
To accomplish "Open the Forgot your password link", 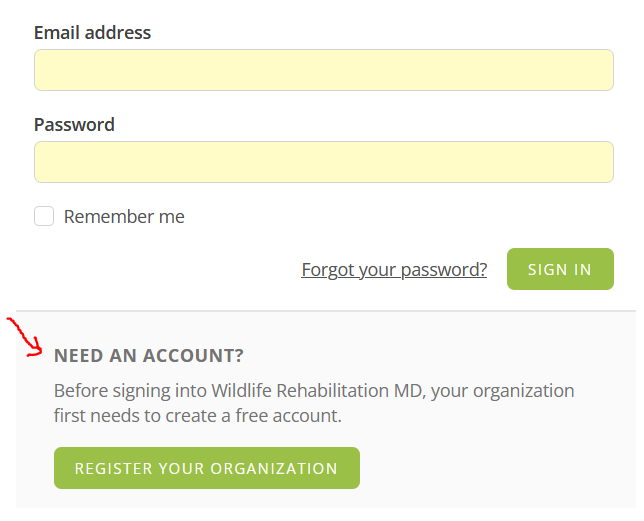I will pyautogui.click(x=394, y=270).
